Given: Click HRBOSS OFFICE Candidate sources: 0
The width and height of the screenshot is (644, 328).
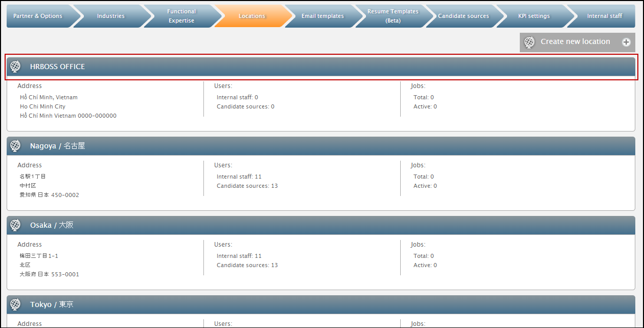Looking at the screenshot, I should click(245, 106).
